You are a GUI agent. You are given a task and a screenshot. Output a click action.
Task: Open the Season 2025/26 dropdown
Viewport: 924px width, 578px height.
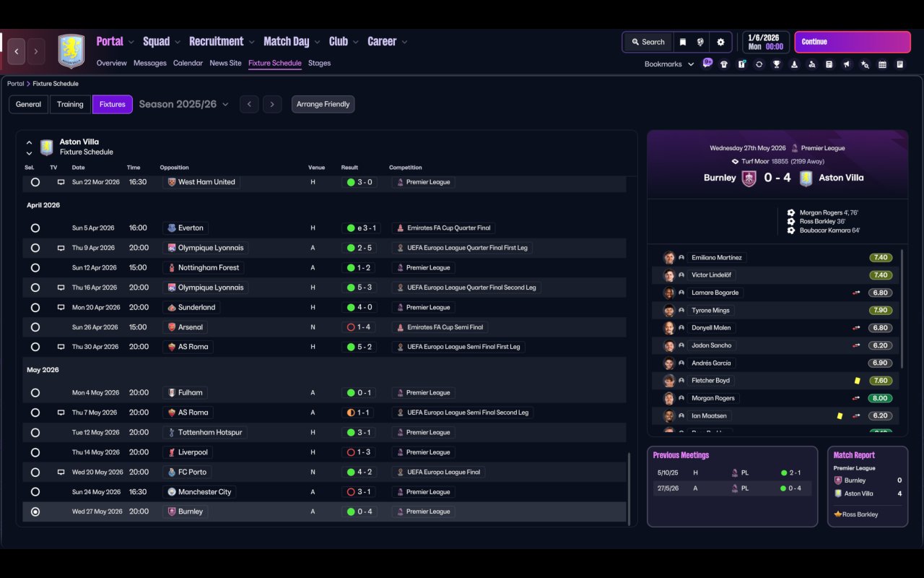pyautogui.click(x=183, y=104)
